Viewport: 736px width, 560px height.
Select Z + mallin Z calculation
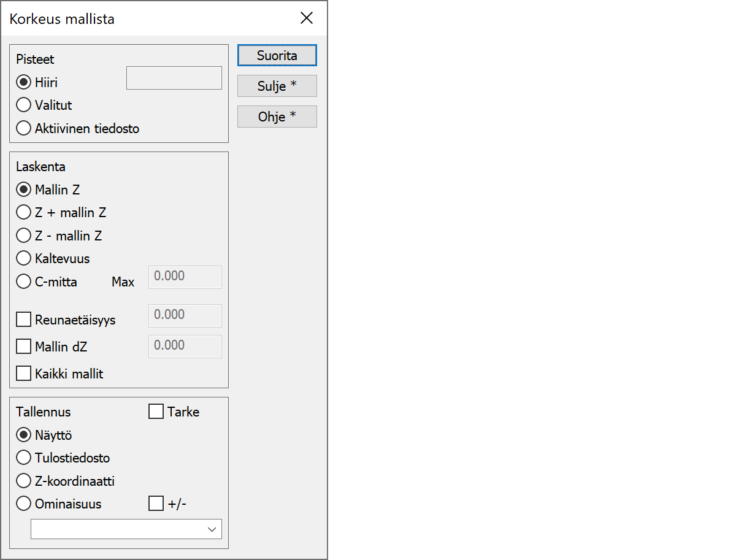pyautogui.click(x=24, y=213)
